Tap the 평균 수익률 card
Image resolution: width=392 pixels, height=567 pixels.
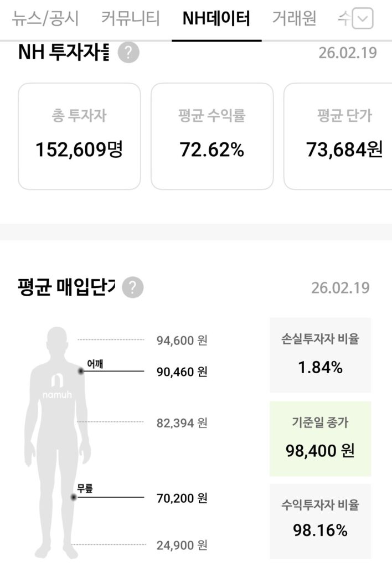pyautogui.click(x=212, y=136)
